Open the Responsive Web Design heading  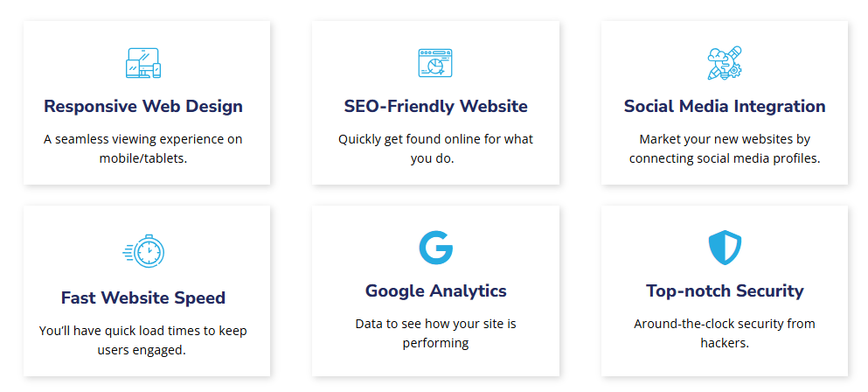point(143,106)
